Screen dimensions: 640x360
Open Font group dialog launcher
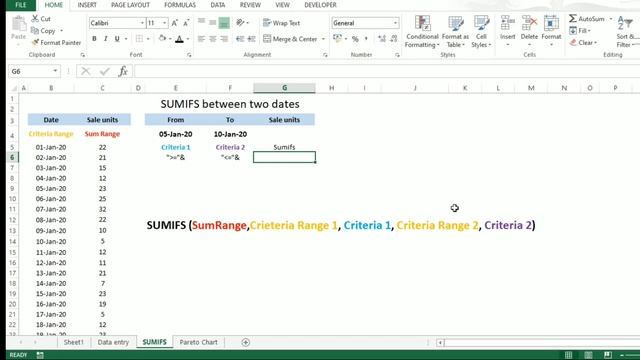(x=189, y=55)
